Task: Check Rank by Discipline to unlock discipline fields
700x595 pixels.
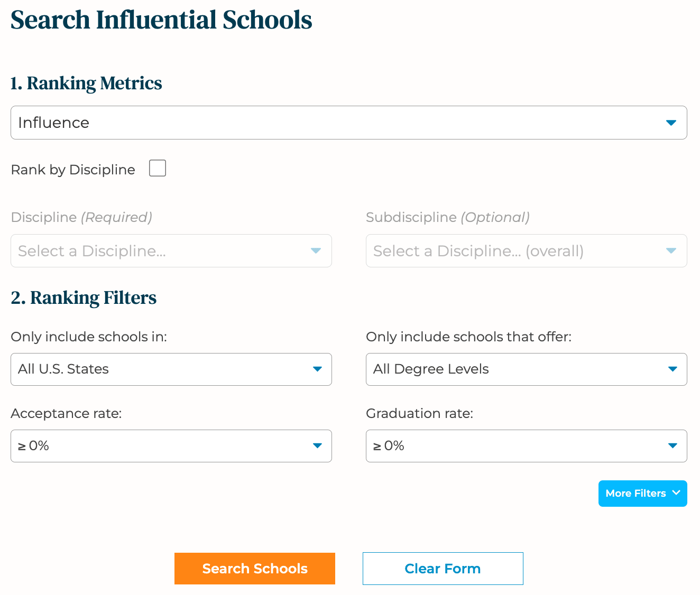Action: 157,168
